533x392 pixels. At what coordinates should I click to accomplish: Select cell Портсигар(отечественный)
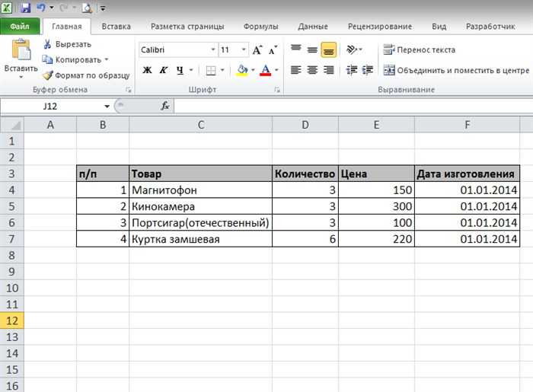tap(200, 222)
